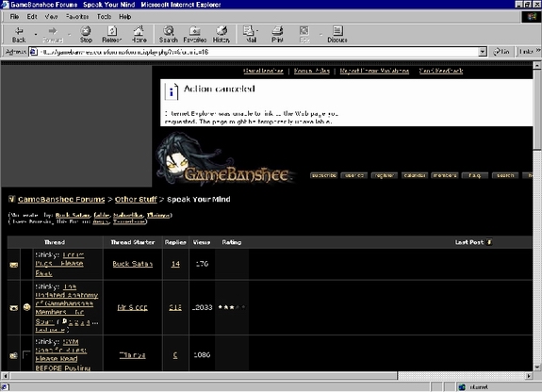Open the Help menu
The image size is (542, 392).
124,17
